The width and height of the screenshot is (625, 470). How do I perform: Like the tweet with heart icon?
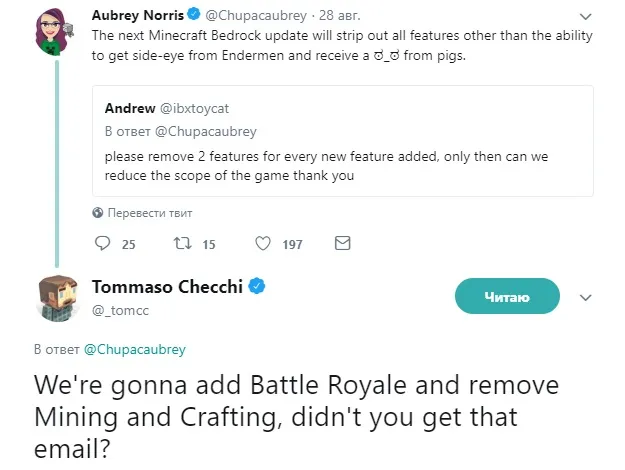pos(264,243)
